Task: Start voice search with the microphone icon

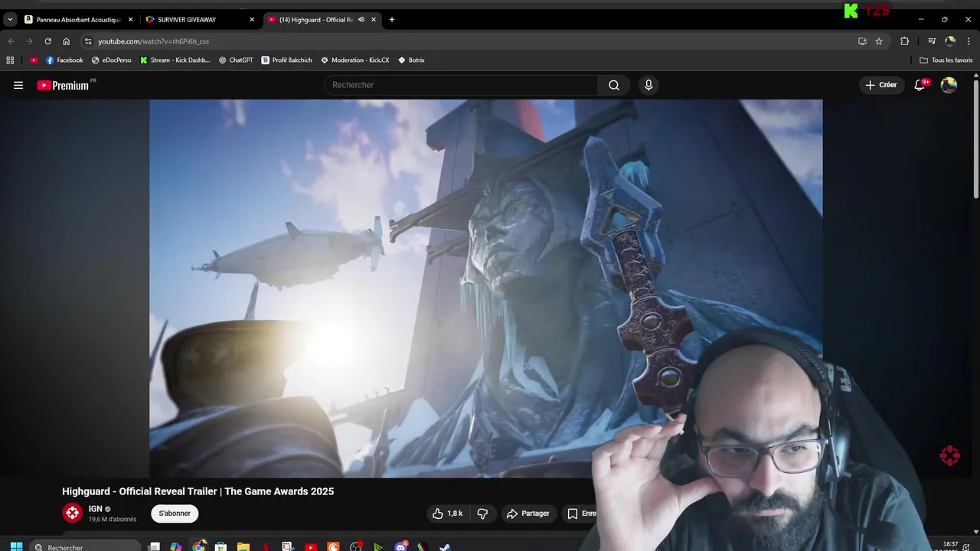Action: [x=648, y=85]
